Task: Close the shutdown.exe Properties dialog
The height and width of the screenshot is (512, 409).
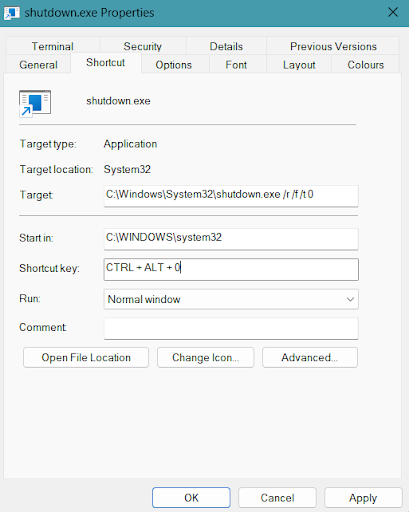Action: click(x=393, y=12)
